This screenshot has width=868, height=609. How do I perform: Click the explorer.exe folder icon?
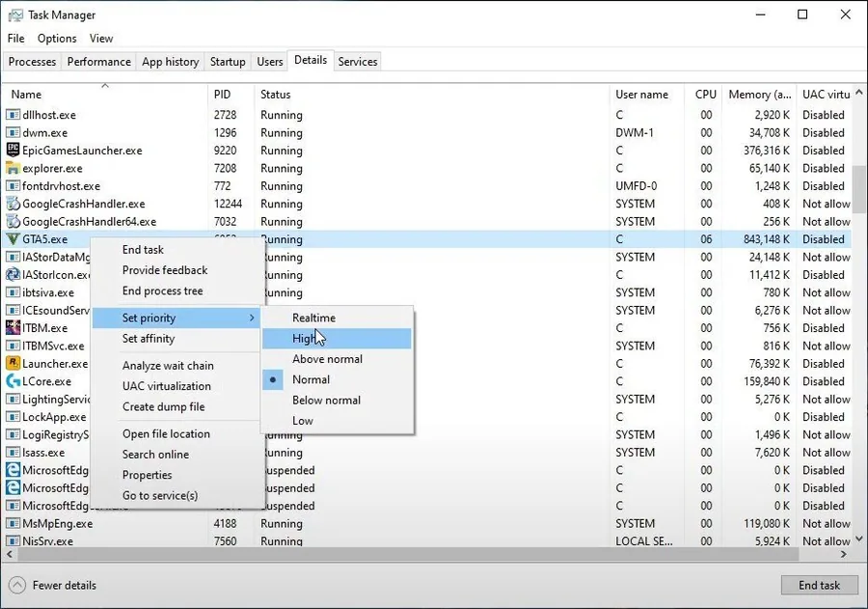pos(13,168)
